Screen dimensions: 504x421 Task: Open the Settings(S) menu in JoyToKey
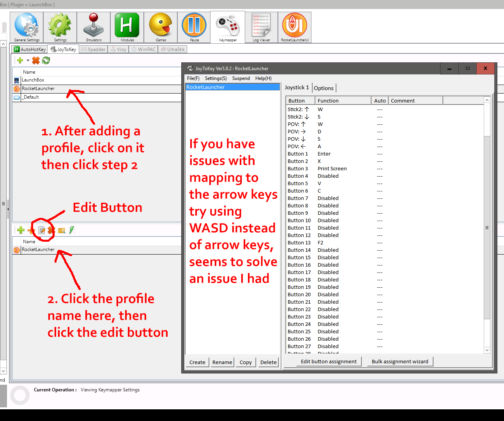[216, 78]
